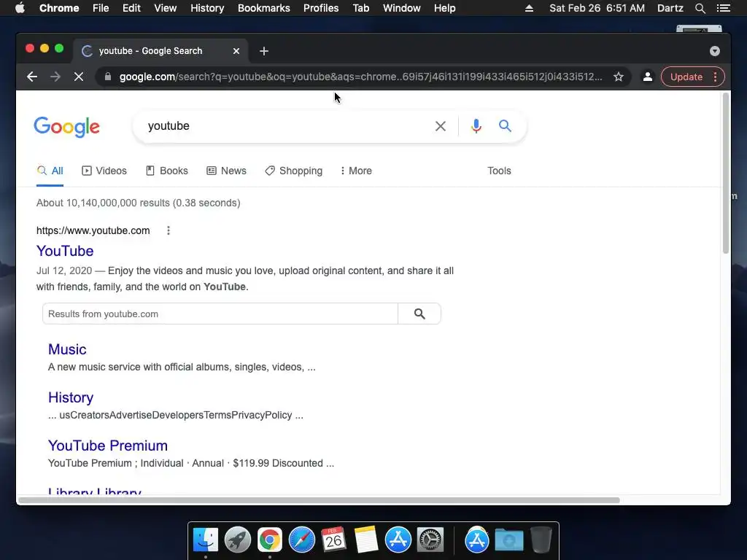Open Trash in the dock
Viewport: 747px width, 560px height.
tap(541, 540)
